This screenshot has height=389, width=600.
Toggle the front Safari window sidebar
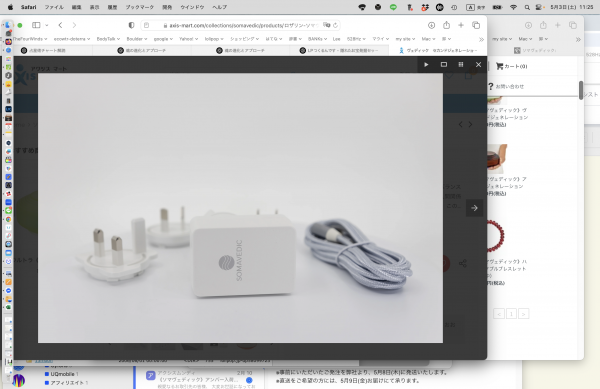(36, 25)
